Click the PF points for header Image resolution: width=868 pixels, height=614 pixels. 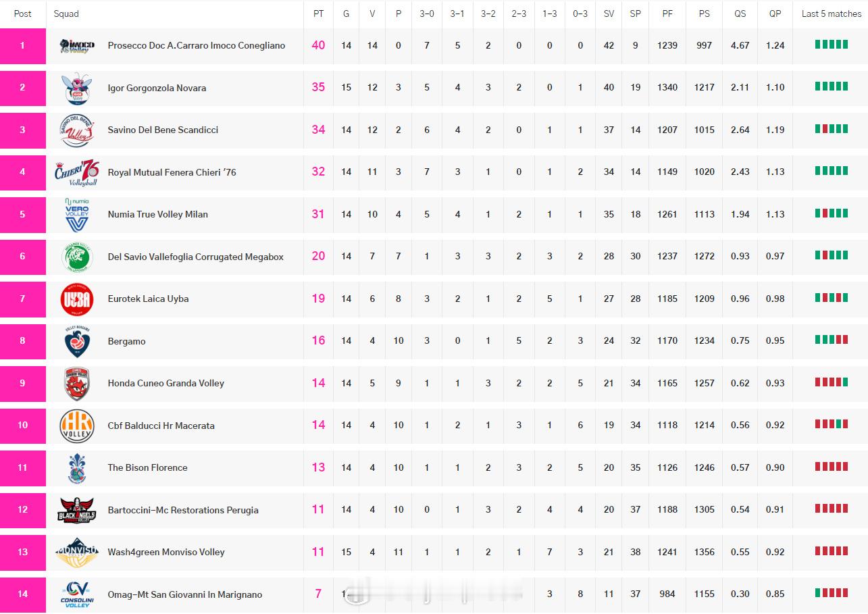(x=667, y=14)
